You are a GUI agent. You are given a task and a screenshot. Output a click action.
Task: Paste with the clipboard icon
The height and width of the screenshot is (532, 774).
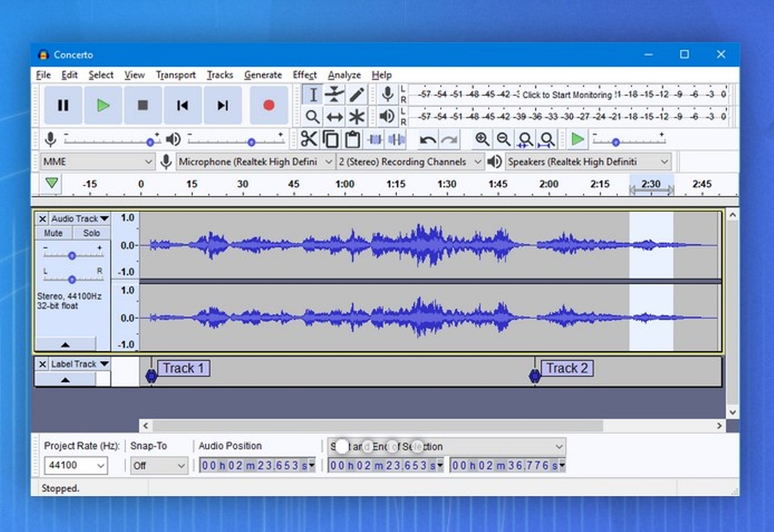point(352,139)
